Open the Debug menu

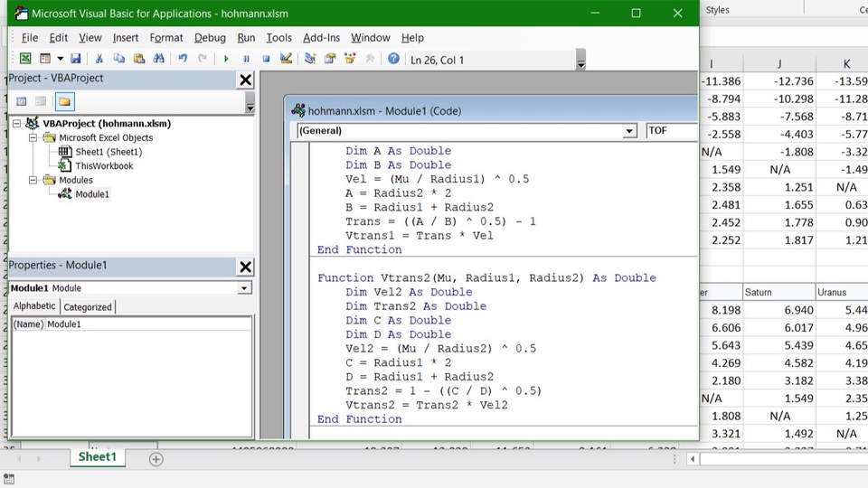coord(210,38)
